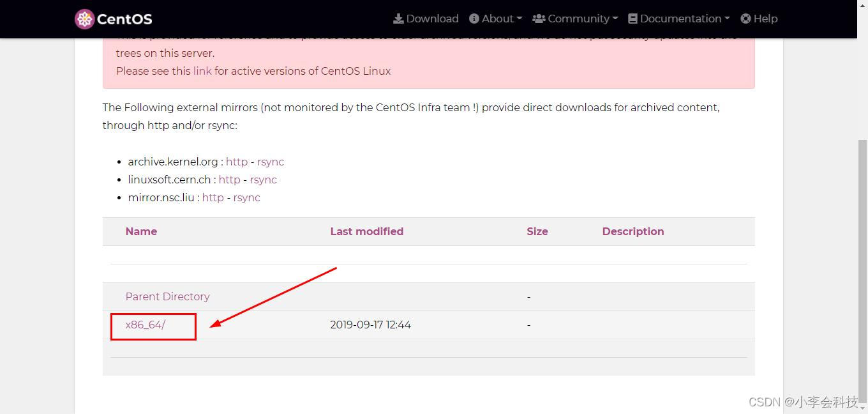Open mirror.nsc.liu http mirror
Screen dimensions: 868x414
click(x=213, y=197)
